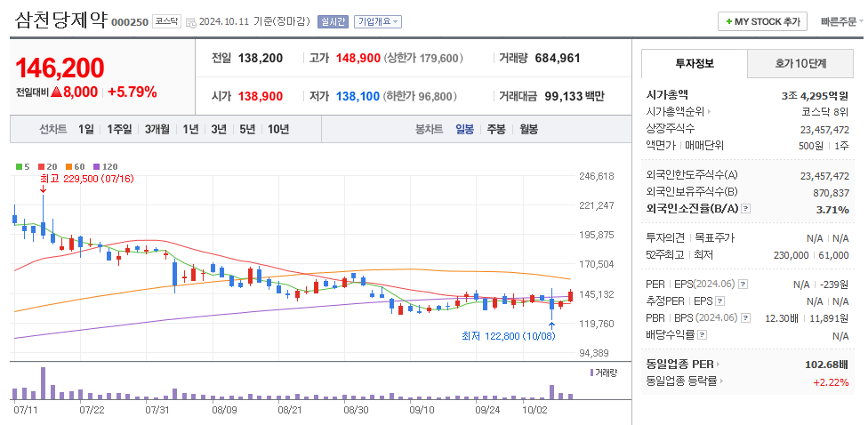Image resolution: width=868 pixels, height=425 pixels.
Task: Click the 최저 122,800 (10/08) chart marker
Action: (x=508, y=336)
